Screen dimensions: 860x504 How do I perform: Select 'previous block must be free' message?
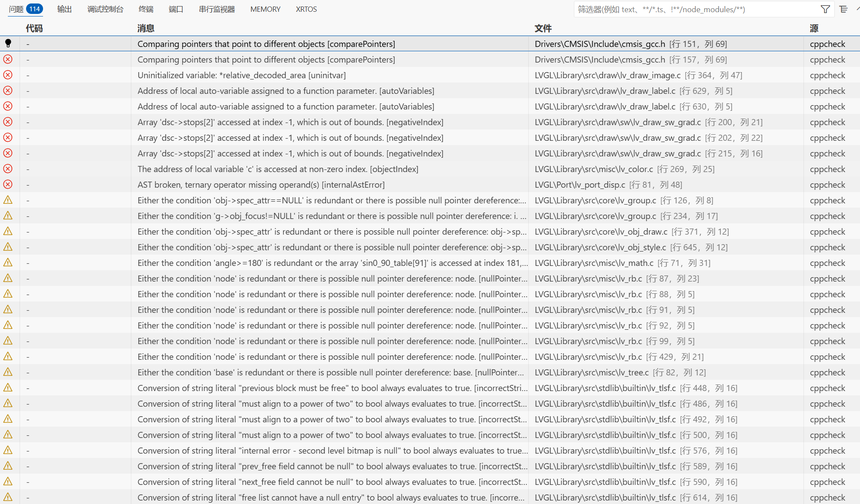333,388
